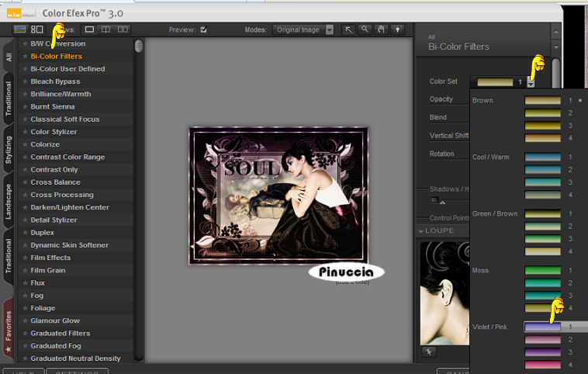Screen dimensions: 588x374
Task: Click the up arrow beside Bi-Color Filters header
Action: click(555, 33)
